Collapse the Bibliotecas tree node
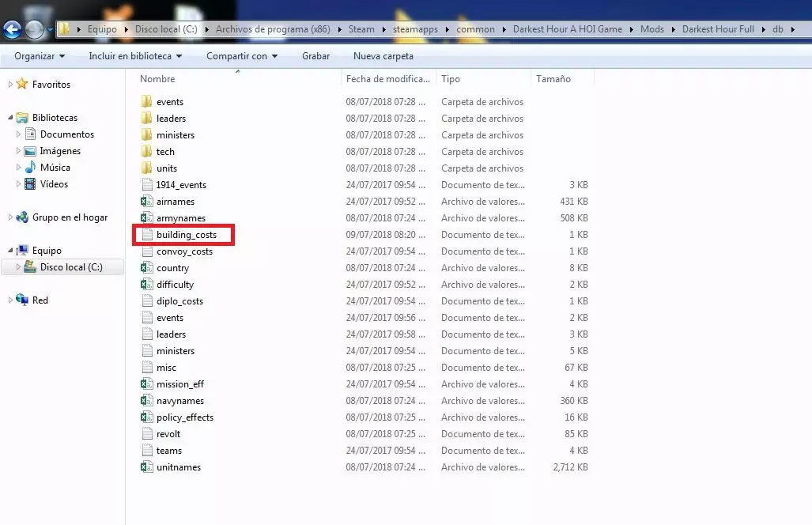 pos(9,118)
